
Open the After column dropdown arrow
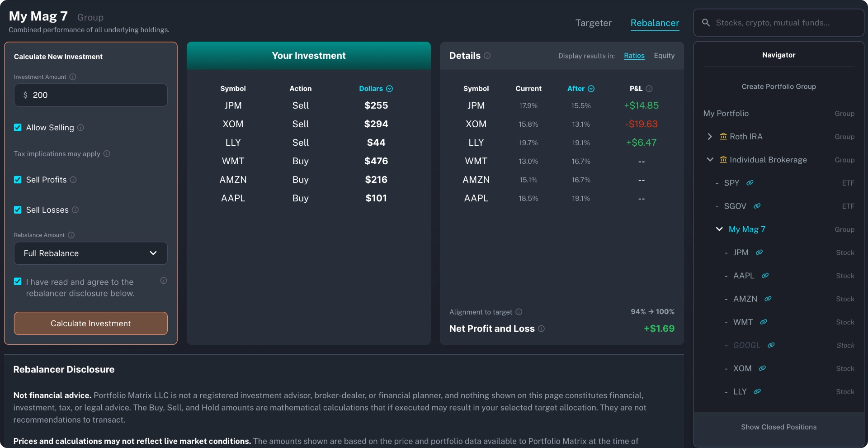point(591,89)
